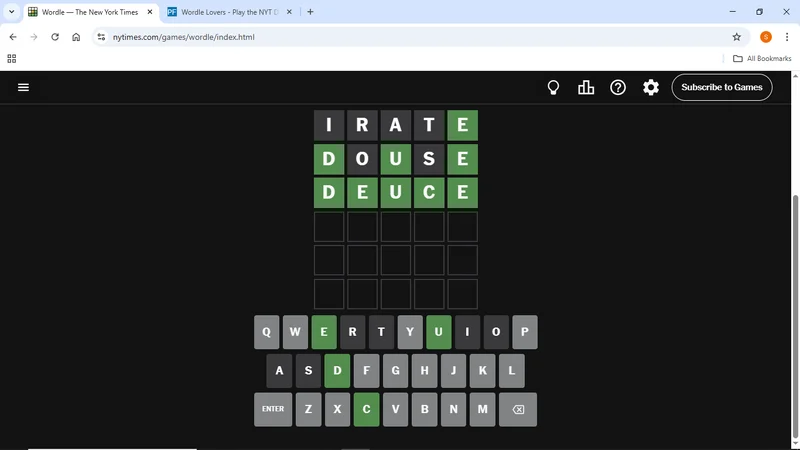This screenshot has width=800, height=450.
Task: Go to the browser home page
Action: tap(76, 37)
